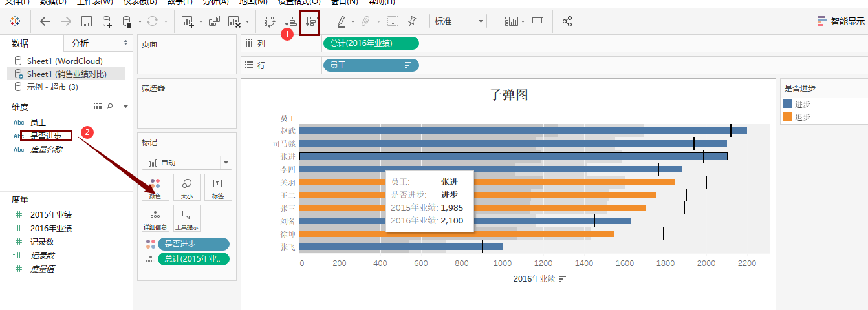This screenshot has width=868, height=310.
Task: Open dropdown arrow next to pause updates
Action: pos(140,22)
